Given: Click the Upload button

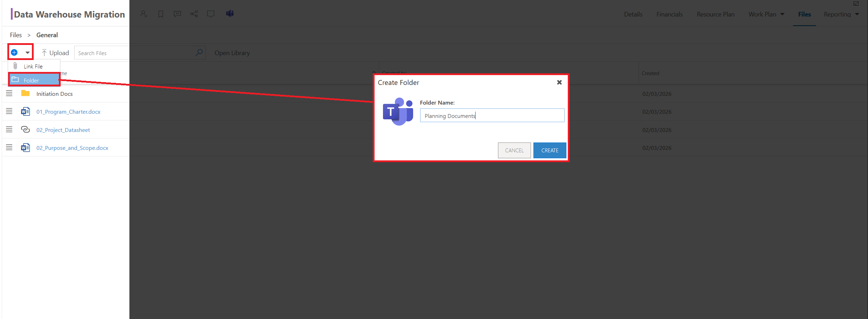Looking at the screenshot, I should [x=55, y=53].
